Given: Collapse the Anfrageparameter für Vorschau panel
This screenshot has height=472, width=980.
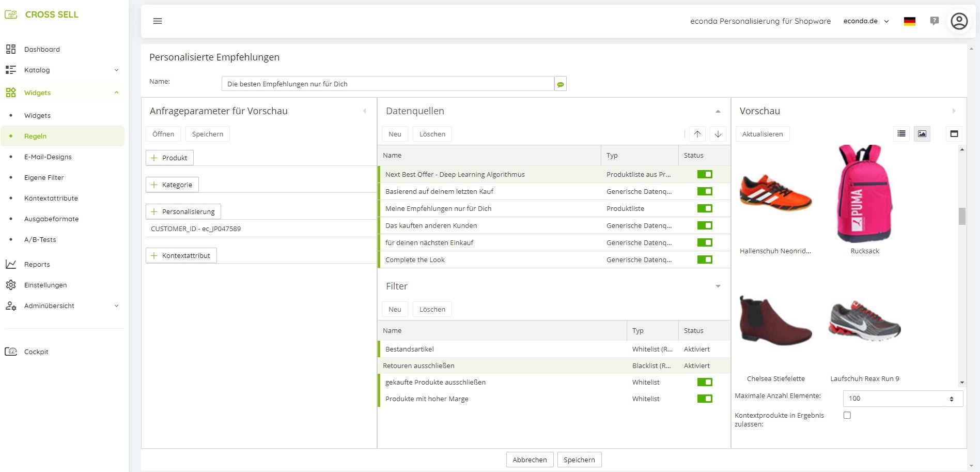Looking at the screenshot, I should coord(365,111).
